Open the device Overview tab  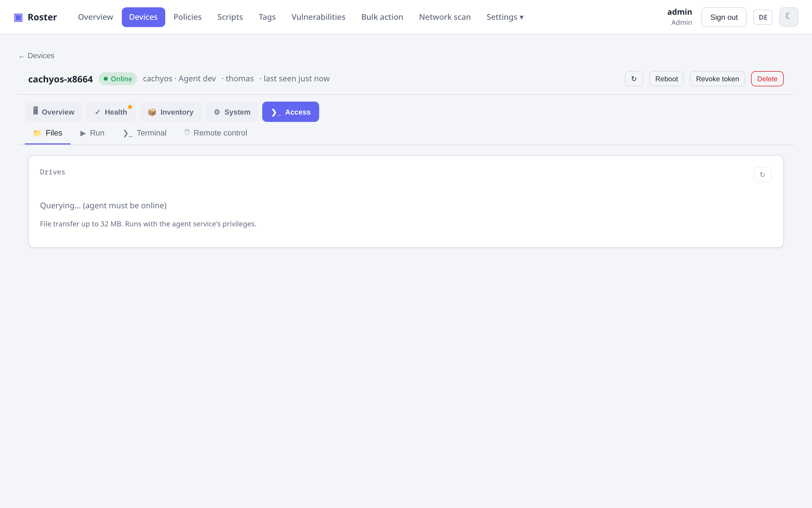click(x=54, y=112)
